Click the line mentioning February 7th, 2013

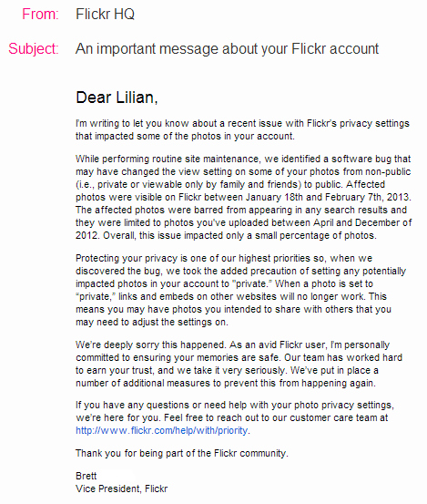point(243,197)
